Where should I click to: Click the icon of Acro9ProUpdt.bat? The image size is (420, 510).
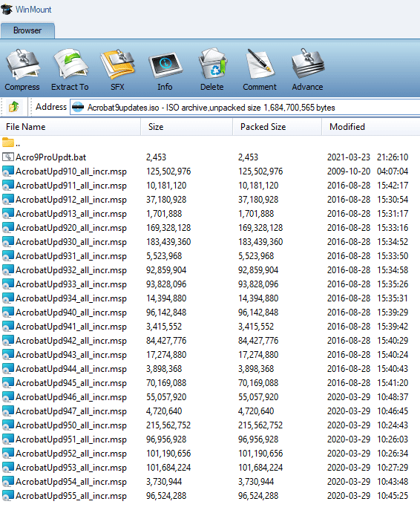click(x=8, y=157)
